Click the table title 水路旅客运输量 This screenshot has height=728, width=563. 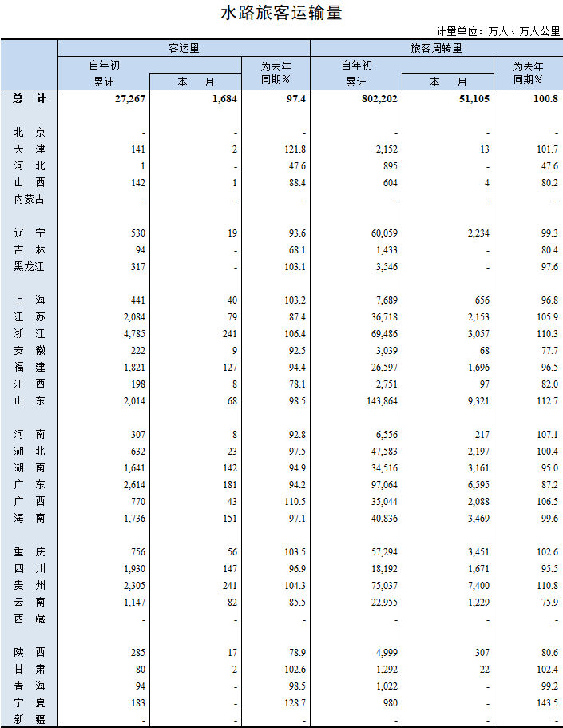[x=281, y=14]
